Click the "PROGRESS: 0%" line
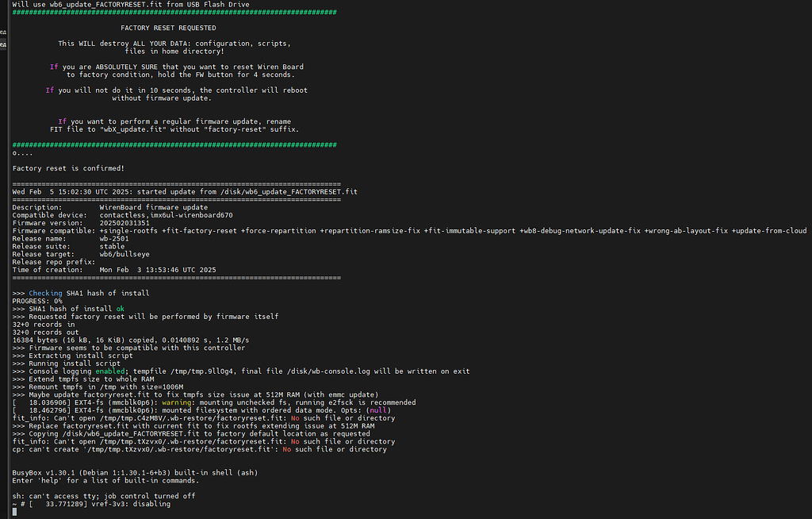 point(37,301)
